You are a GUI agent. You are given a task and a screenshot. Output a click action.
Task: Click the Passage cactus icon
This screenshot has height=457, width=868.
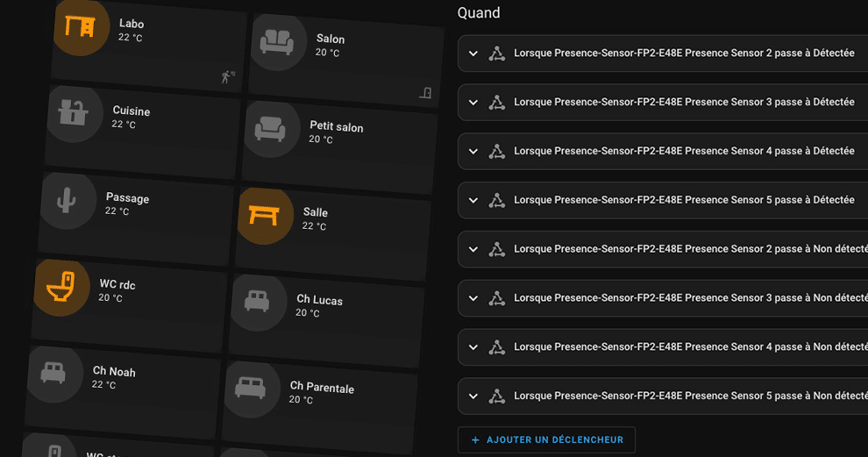[68, 201]
